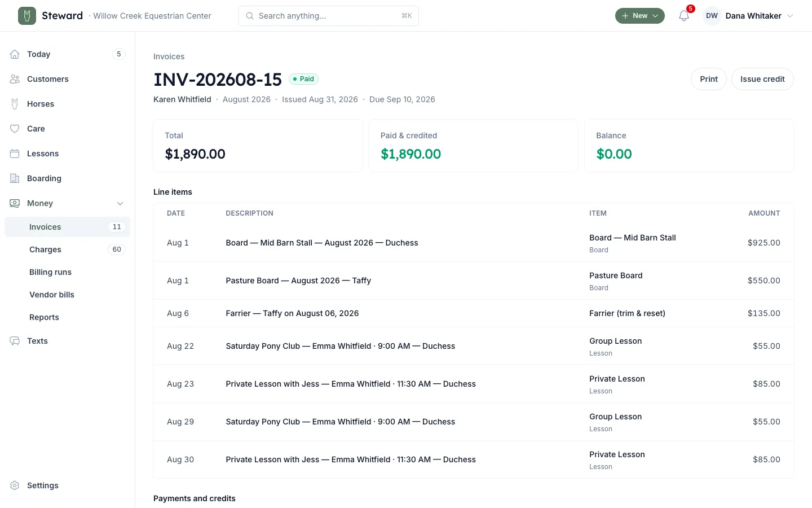Viewport: 812px width, 508px height.
Task: Click the Paid status badge
Action: click(x=304, y=79)
